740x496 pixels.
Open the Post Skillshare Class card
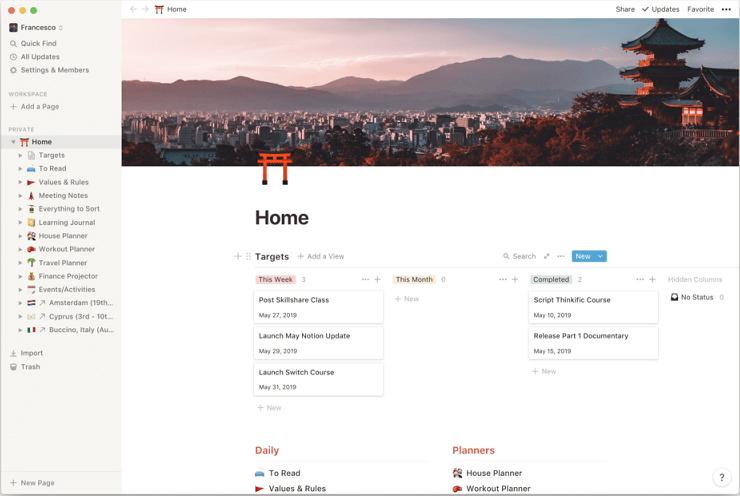319,307
